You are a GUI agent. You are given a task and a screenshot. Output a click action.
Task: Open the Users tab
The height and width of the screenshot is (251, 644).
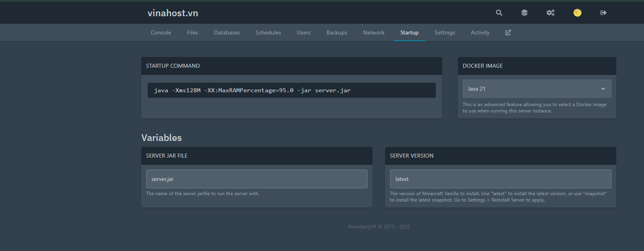pos(304,32)
